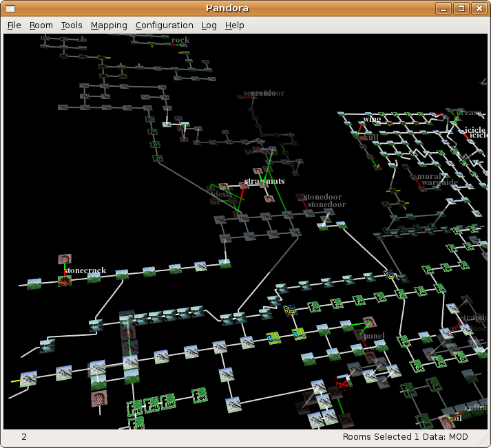Open the File menu

coord(14,25)
